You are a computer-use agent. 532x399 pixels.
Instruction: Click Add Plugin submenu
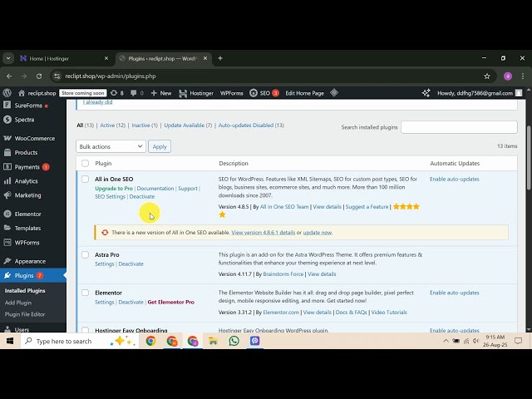[18, 303]
